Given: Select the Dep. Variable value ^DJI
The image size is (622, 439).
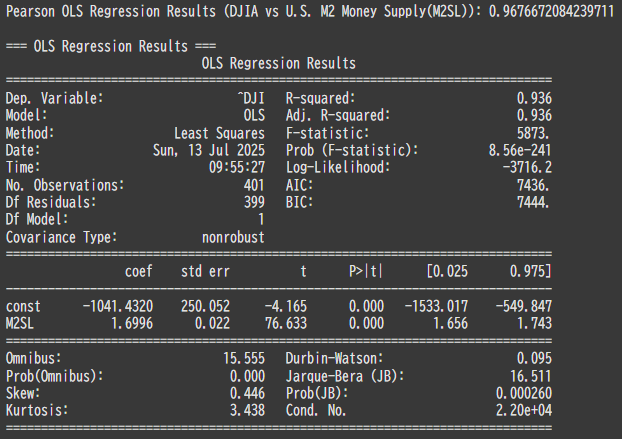Looking at the screenshot, I should 251,98.
